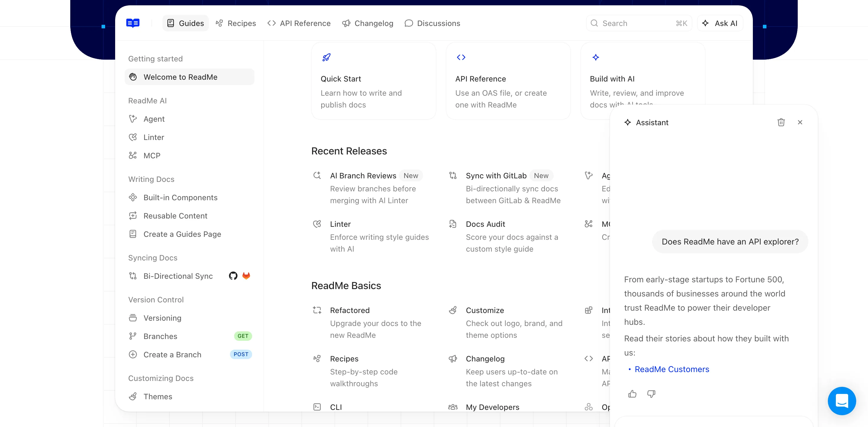This screenshot has width=868, height=427.
Task: Click New badge beside Sync with GitLab
Action: click(x=541, y=176)
